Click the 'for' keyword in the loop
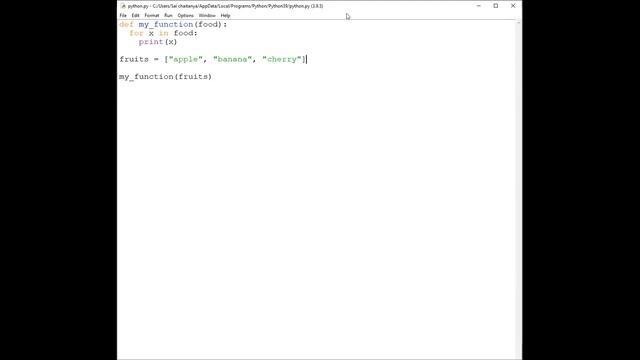Viewport: 640px width, 360px height. [136, 33]
